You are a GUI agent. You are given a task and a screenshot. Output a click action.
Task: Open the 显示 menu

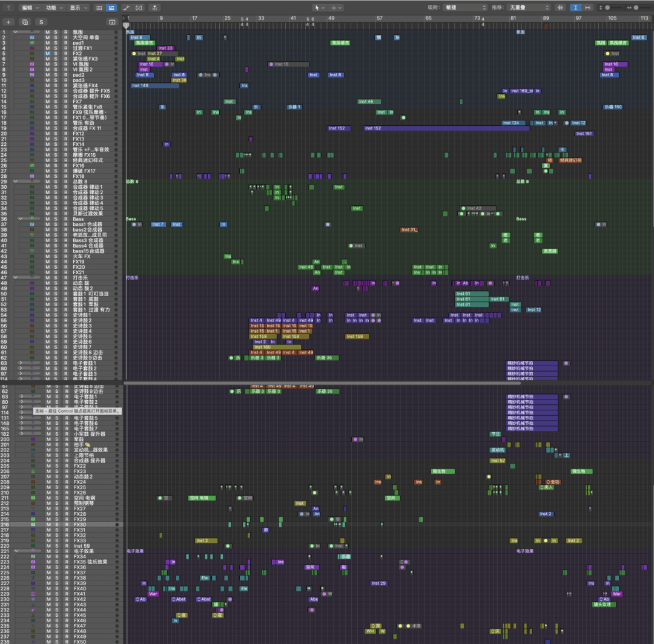click(x=77, y=7)
